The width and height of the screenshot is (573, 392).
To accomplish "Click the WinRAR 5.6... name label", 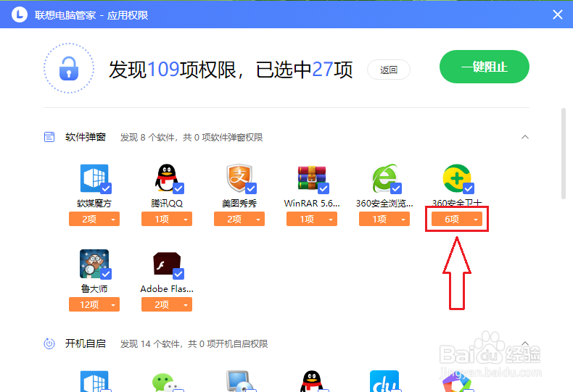I will coord(312,204).
